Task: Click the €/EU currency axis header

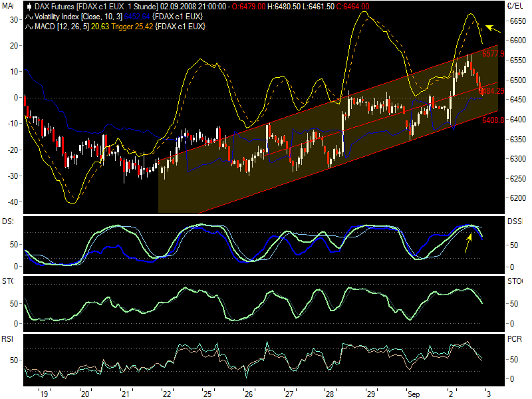Action: [515, 6]
